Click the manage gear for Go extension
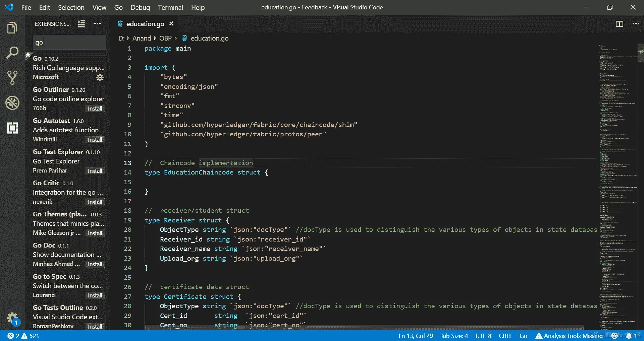 tap(100, 77)
